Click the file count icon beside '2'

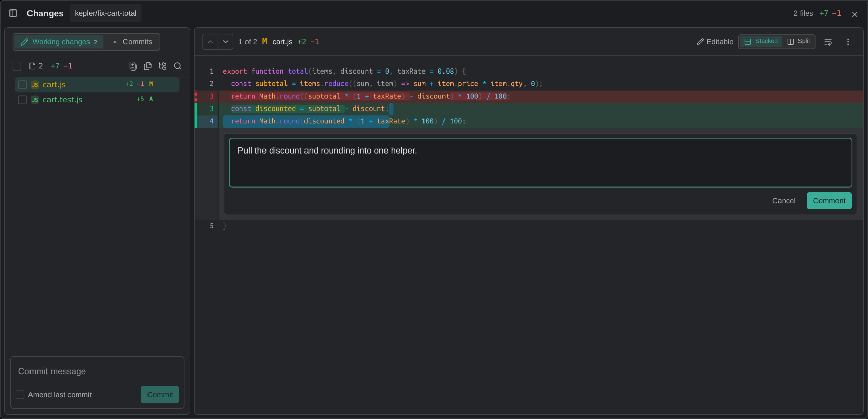32,66
